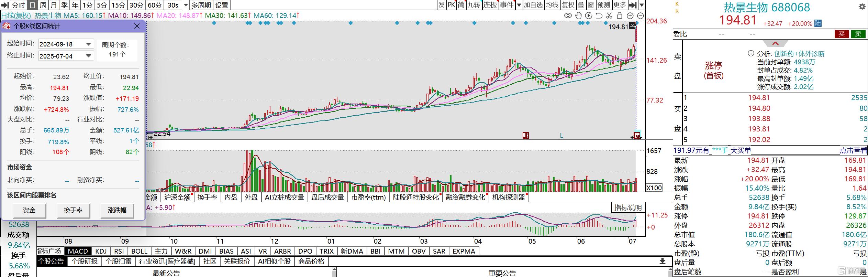Expand the dropdown arrow at toolbar far right
The image size is (868, 277).
(642, 5)
